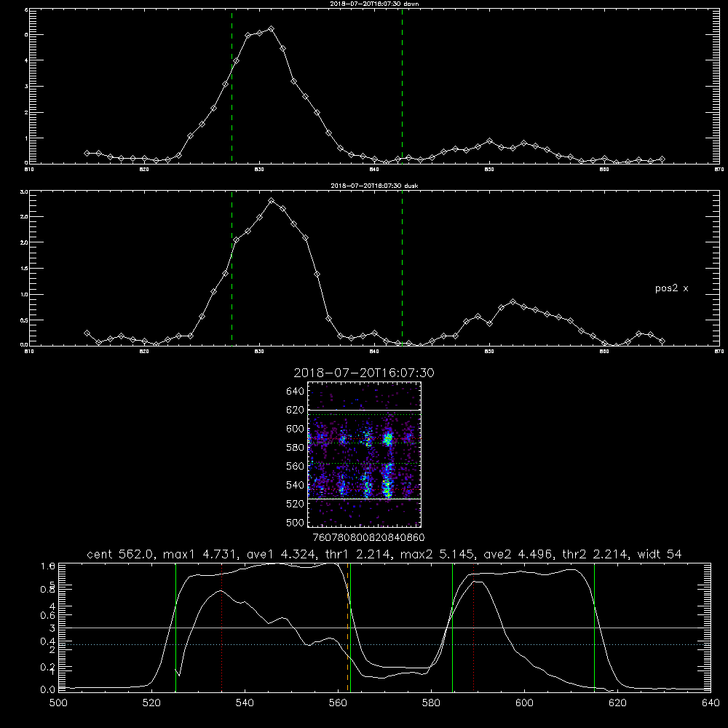Viewport: 728px width, 728px height.
Task: Click the green vertical line near 615 in bottom plot
Action: point(594,628)
